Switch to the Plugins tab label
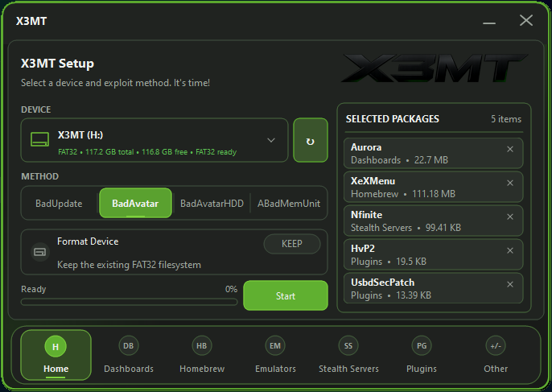Viewport: 552px width, 392px height. (x=422, y=369)
